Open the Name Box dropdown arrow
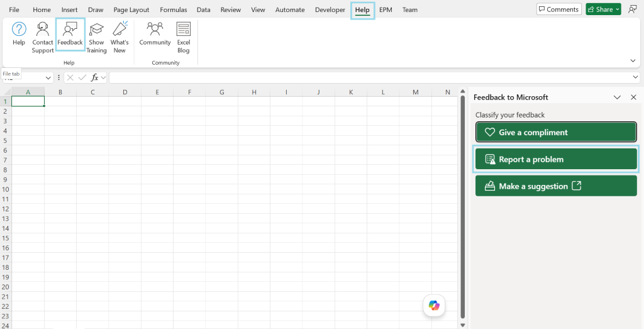644x329 pixels. pyautogui.click(x=48, y=77)
